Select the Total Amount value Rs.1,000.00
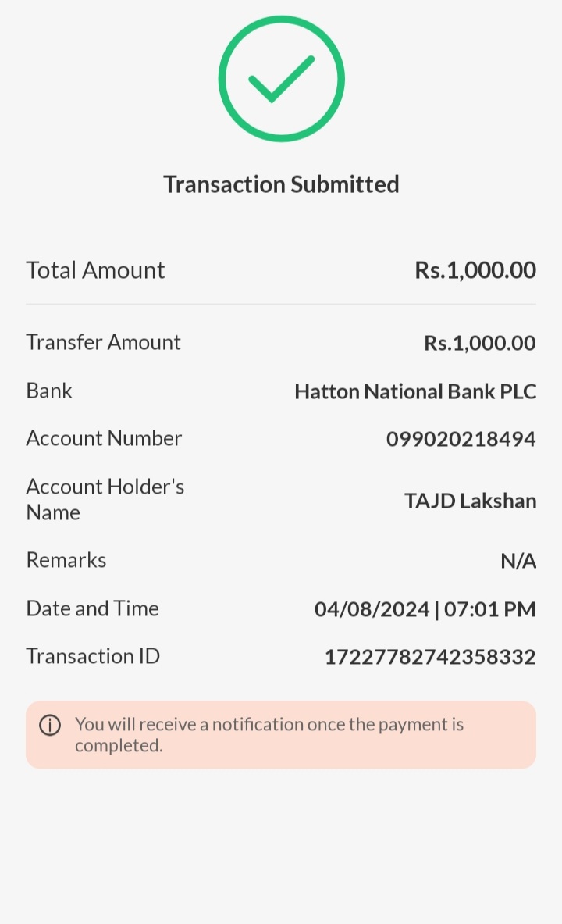Screen dimensions: 562x924 [x=475, y=270]
